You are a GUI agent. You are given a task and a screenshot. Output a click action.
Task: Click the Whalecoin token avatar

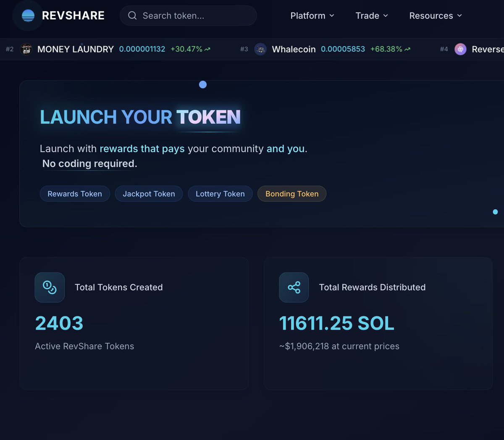(x=260, y=49)
